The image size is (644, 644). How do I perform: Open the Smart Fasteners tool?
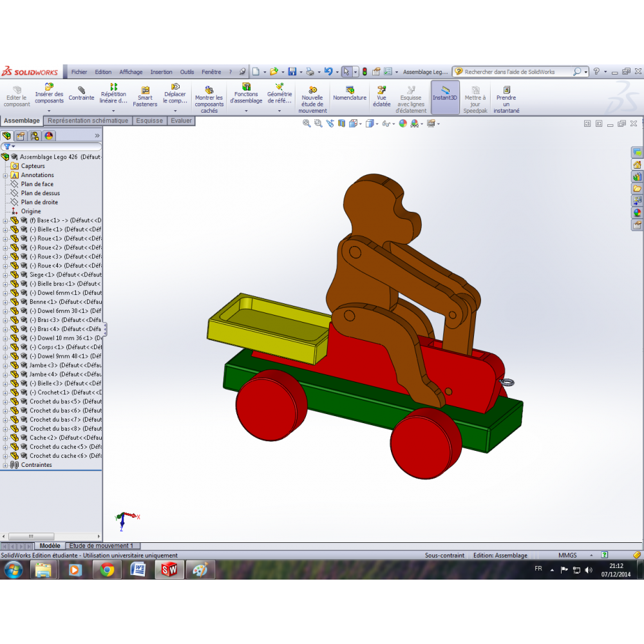coord(145,90)
